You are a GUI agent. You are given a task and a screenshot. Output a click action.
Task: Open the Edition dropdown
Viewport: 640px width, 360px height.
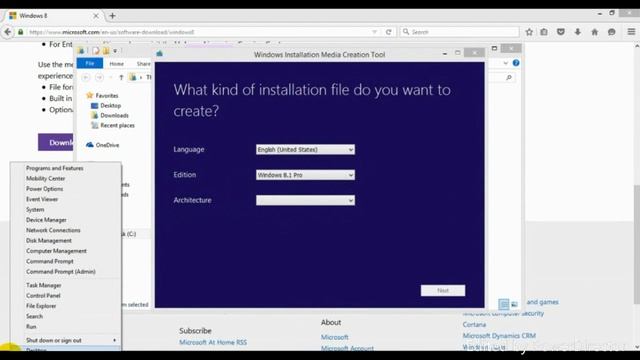pyautogui.click(x=305, y=175)
